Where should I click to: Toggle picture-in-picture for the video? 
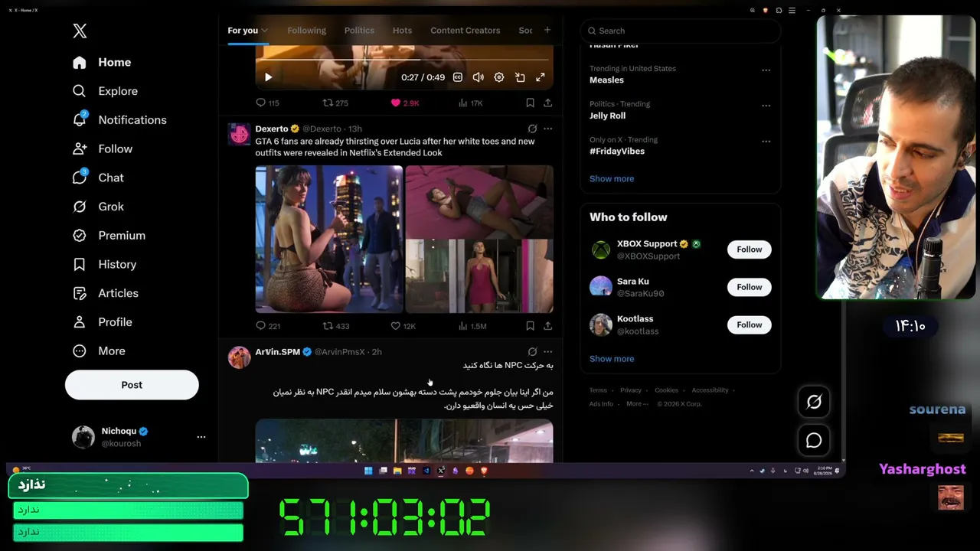point(520,77)
